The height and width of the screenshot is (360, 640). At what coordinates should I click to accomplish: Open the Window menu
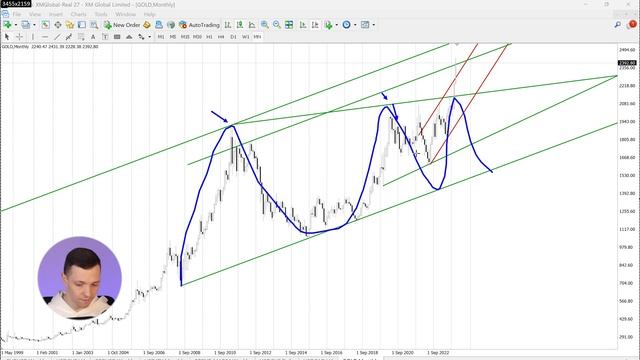pos(125,14)
